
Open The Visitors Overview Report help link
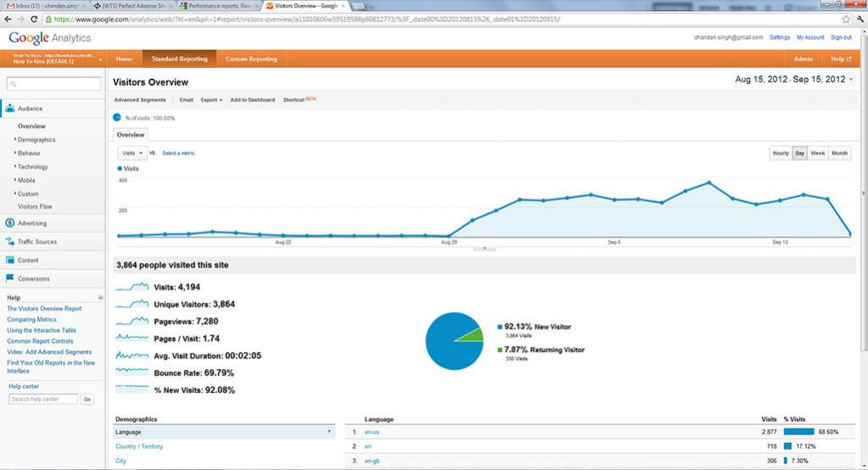tap(44, 309)
